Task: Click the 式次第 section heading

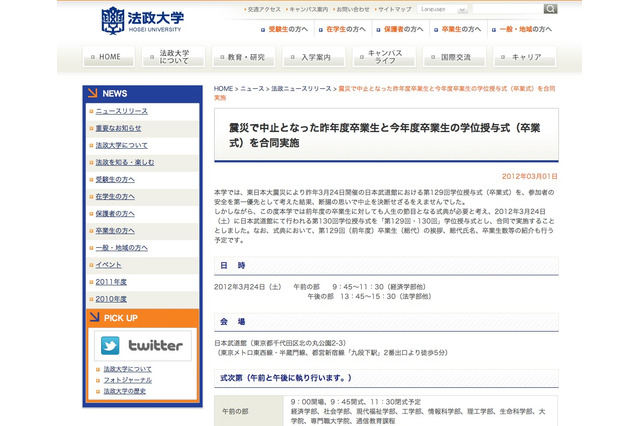Action: 286,378
